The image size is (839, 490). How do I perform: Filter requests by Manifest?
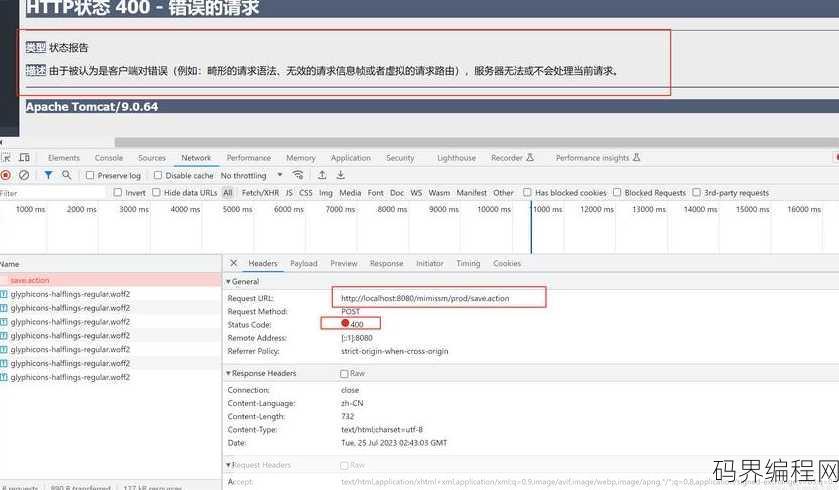[x=471, y=193]
